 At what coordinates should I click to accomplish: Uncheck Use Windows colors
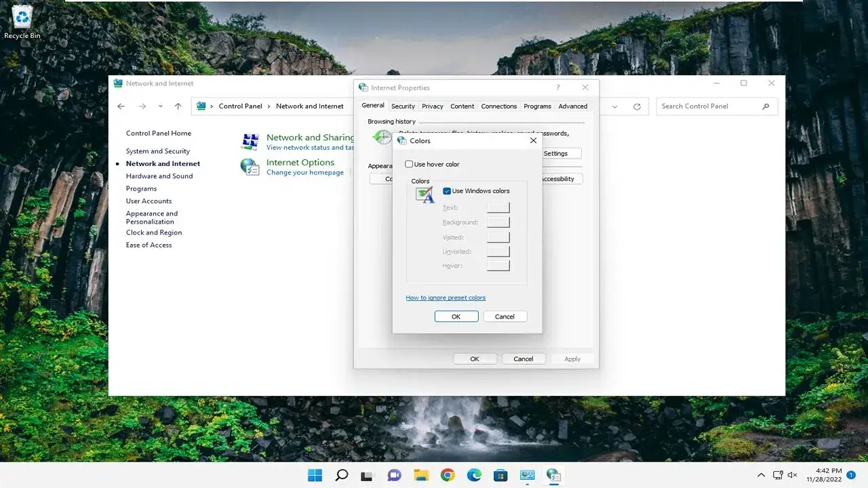pyautogui.click(x=446, y=190)
